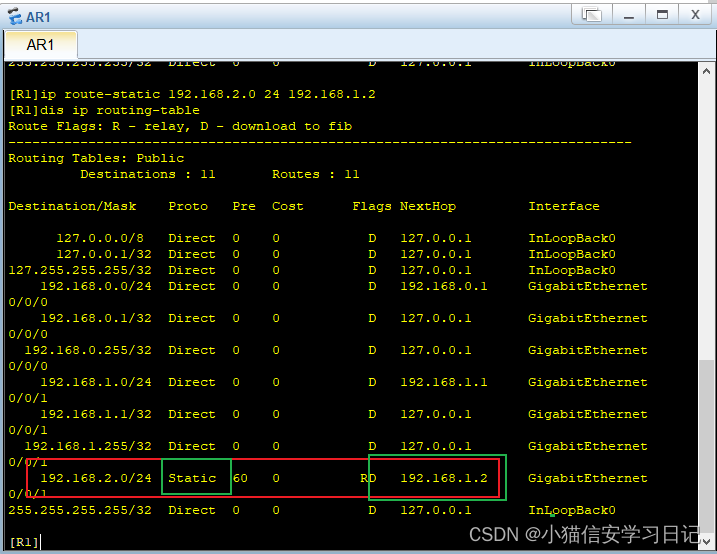Click the 'dis ip routing-table' command text
The image size is (717, 554).
tap(120, 110)
